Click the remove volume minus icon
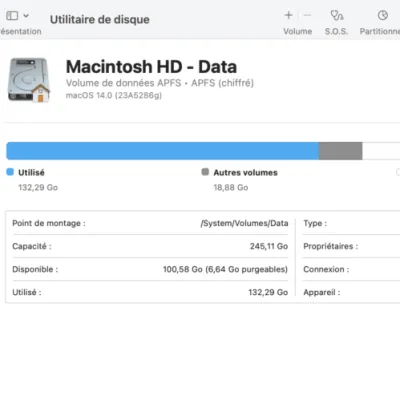This screenshot has height=400, width=400. point(307,15)
